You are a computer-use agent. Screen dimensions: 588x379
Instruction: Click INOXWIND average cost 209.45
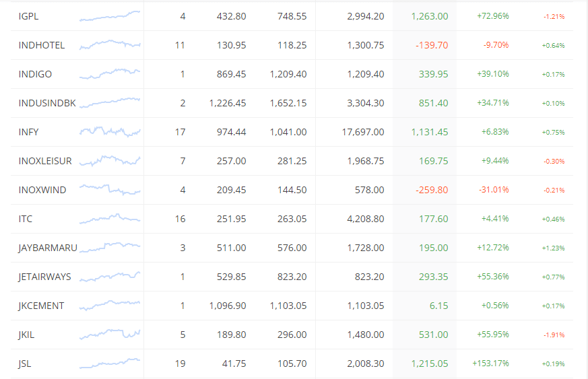[232, 190]
